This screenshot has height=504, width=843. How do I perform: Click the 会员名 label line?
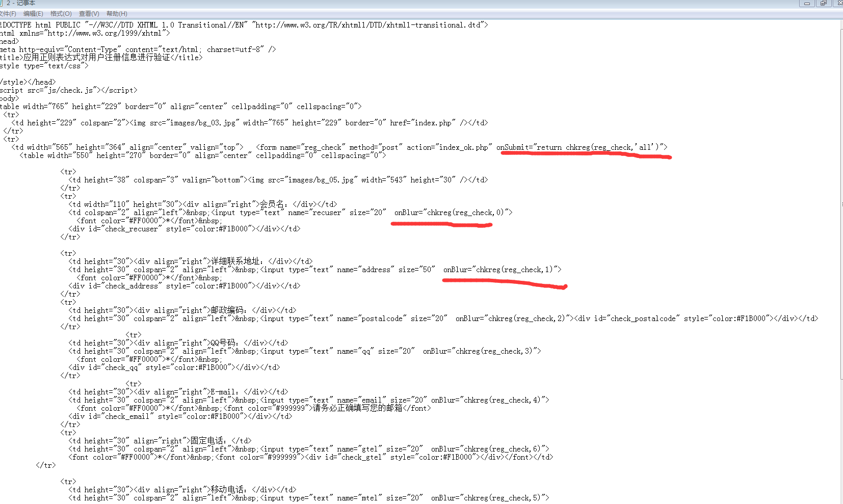point(203,204)
